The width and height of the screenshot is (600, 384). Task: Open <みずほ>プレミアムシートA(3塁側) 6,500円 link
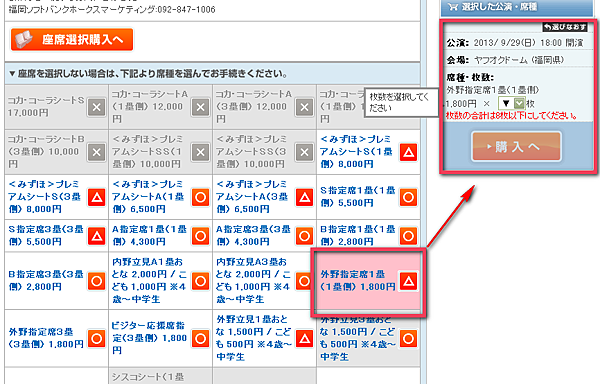[253, 197]
